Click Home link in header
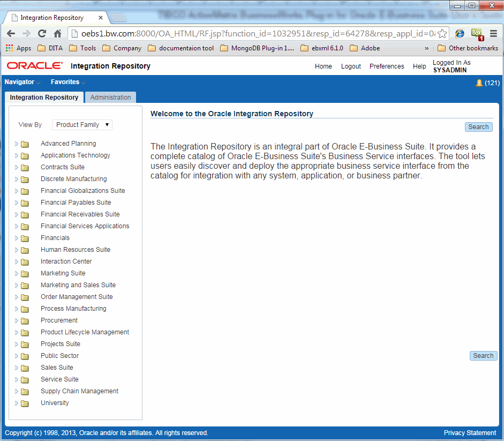 tap(324, 66)
